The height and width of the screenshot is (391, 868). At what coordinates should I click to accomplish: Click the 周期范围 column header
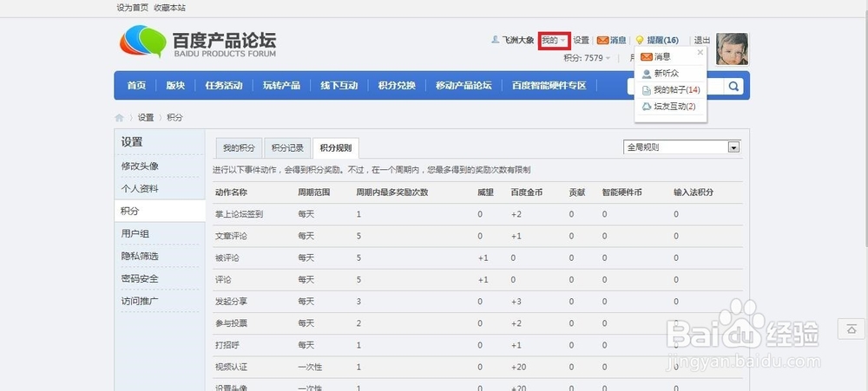point(314,192)
